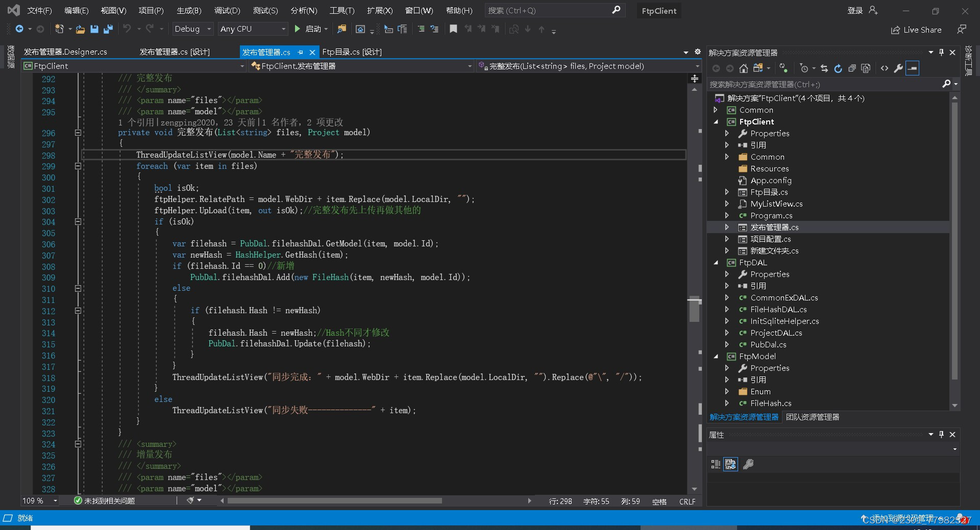Click Pending Changes Filter clock icon
Screen dimensions: 980x530
[x=804, y=68]
